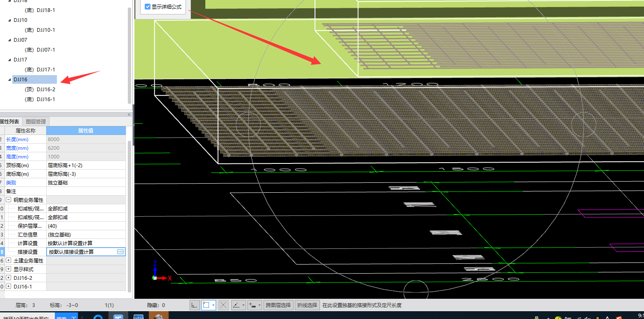
Task: Click the 隐藏: 0 status entry
Action: click(156, 305)
